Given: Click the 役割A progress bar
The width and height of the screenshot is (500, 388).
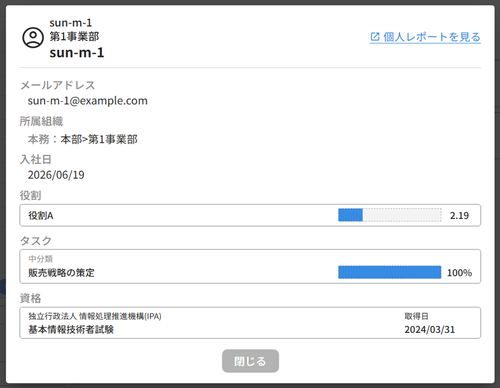Looking at the screenshot, I should pos(390,215).
